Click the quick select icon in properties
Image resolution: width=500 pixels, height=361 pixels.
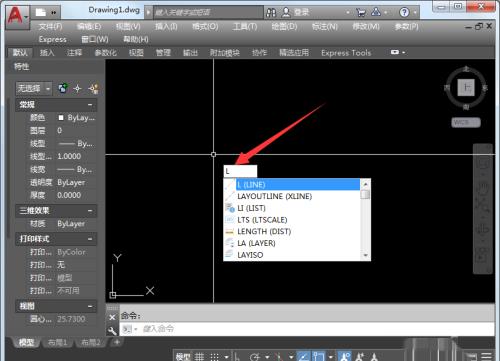point(94,88)
